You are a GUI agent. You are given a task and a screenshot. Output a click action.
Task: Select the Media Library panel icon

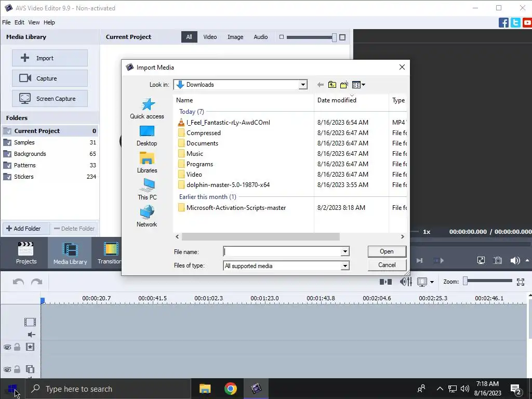(70, 253)
